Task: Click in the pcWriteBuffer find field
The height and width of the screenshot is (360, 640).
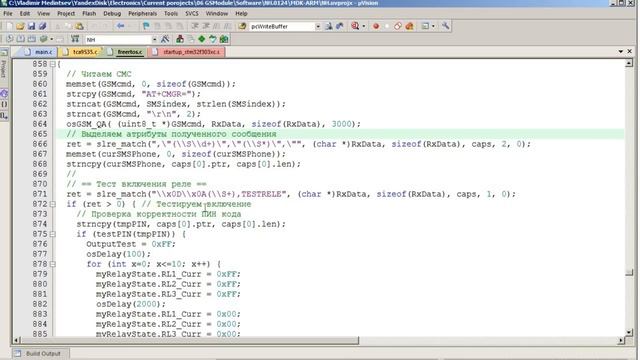Action: click(282, 27)
